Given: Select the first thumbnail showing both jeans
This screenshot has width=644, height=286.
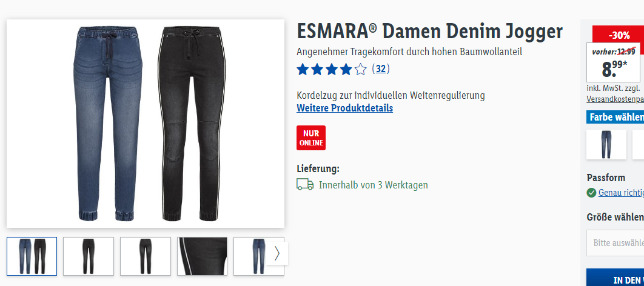Looking at the screenshot, I should [x=32, y=256].
